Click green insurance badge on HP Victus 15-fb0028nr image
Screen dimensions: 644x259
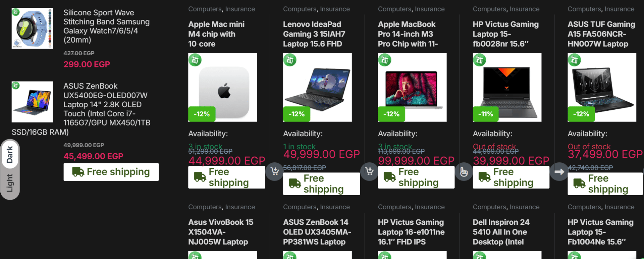click(x=480, y=60)
